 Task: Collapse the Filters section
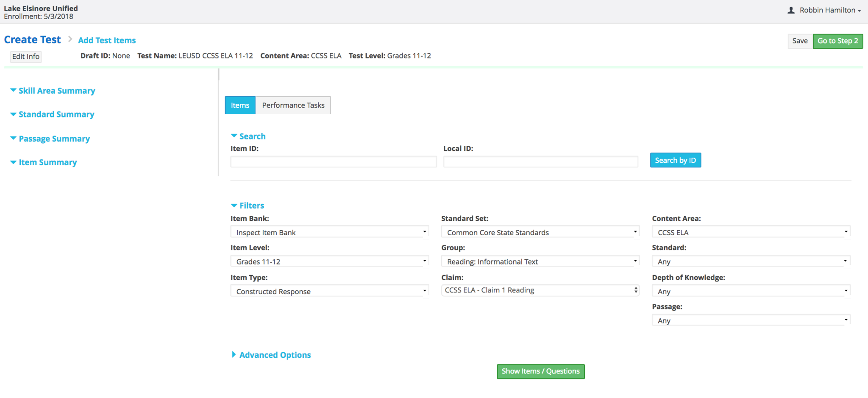click(248, 206)
